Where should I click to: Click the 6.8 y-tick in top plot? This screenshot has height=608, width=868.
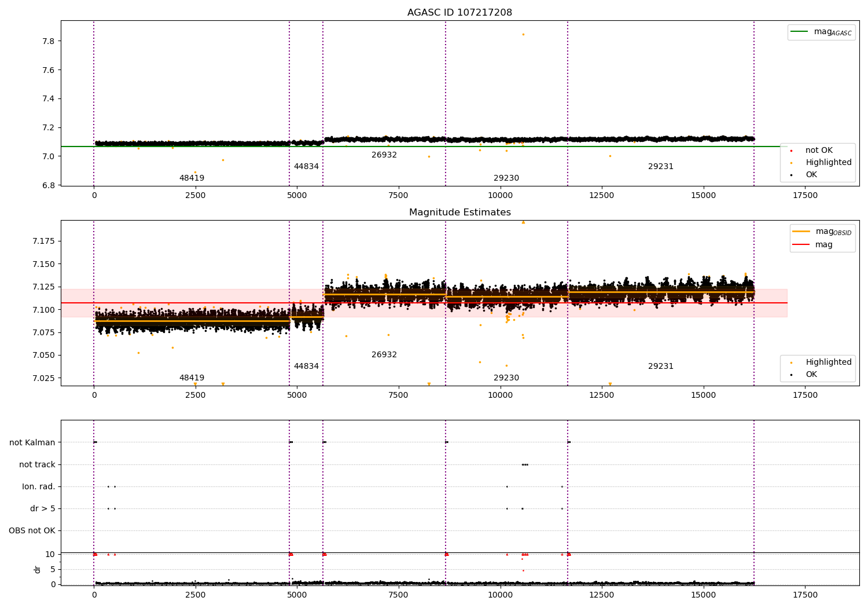tap(48, 186)
